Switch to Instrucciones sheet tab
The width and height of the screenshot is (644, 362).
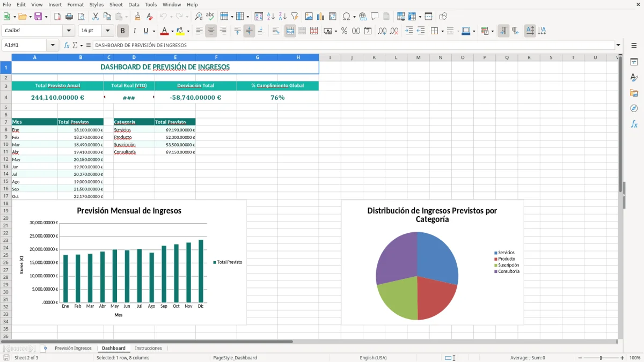[148, 349]
